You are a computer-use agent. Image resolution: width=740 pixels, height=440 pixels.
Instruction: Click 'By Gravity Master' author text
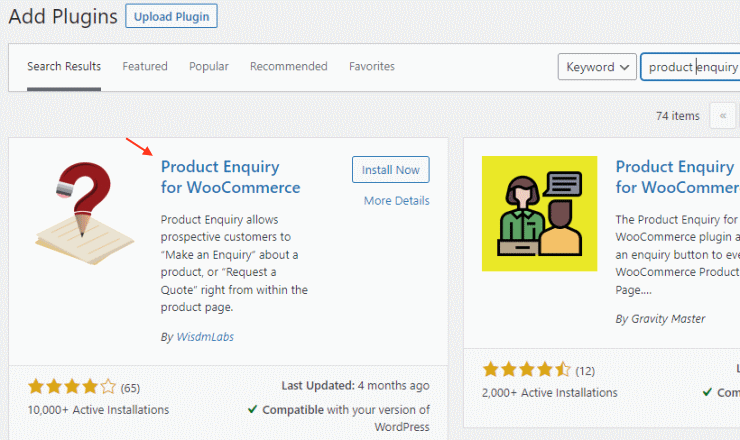660,319
